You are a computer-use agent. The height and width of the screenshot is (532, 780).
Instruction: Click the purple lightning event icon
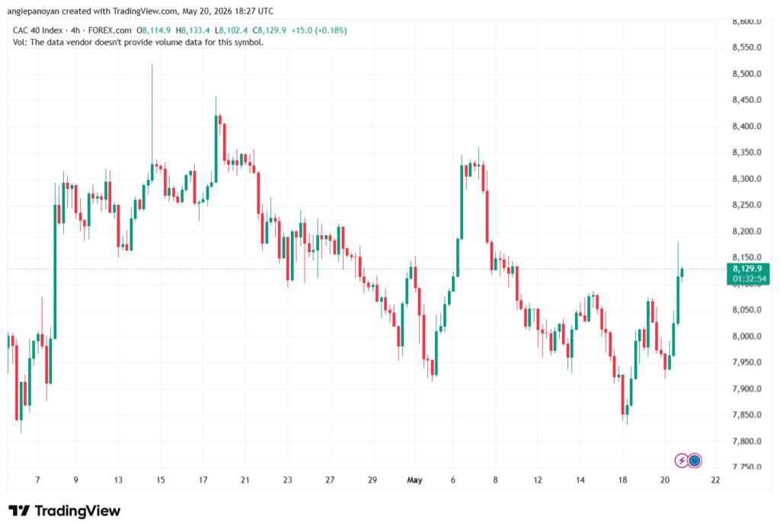[x=682, y=461]
